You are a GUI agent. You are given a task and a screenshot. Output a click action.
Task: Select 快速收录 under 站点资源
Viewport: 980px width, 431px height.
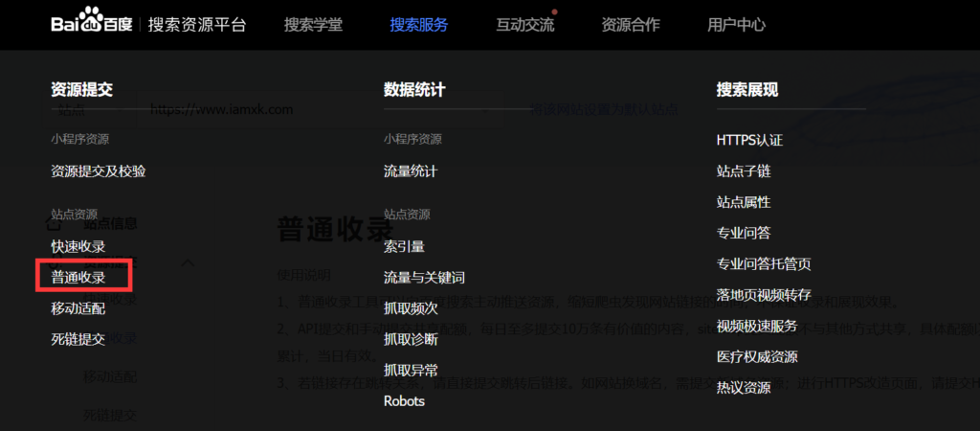[78, 247]
